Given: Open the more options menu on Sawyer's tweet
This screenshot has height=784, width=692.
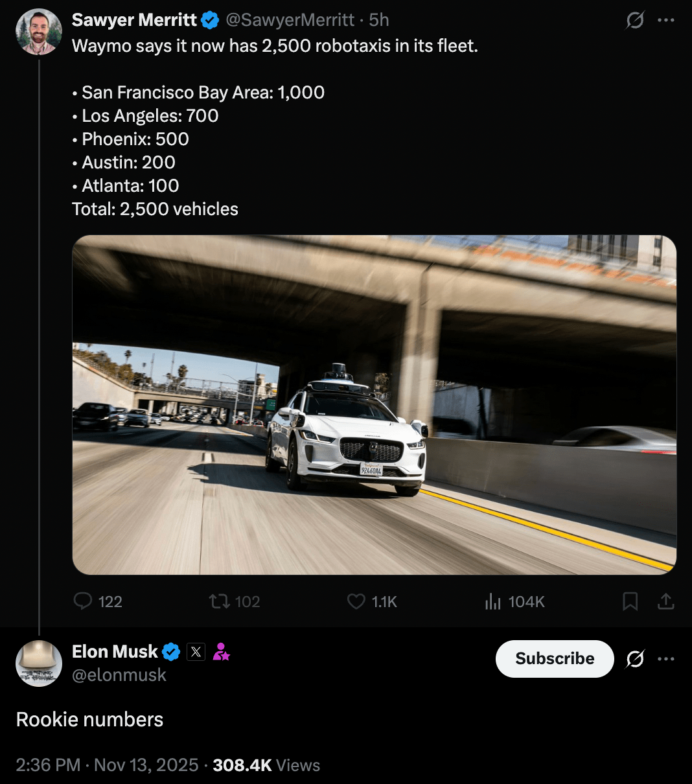Looking at the screenshot, I should point(667,20).
